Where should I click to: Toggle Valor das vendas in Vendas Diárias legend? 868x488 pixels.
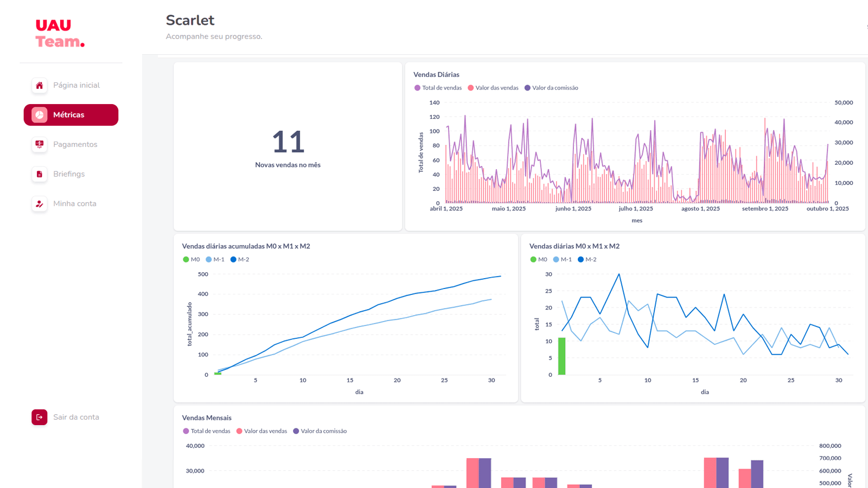pos(493,88)
